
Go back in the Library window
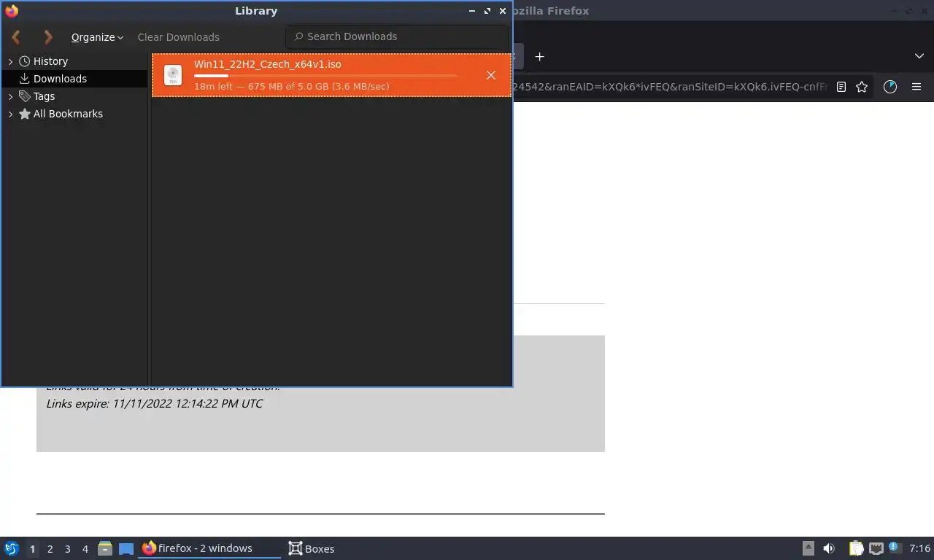[x=16, y=36]
